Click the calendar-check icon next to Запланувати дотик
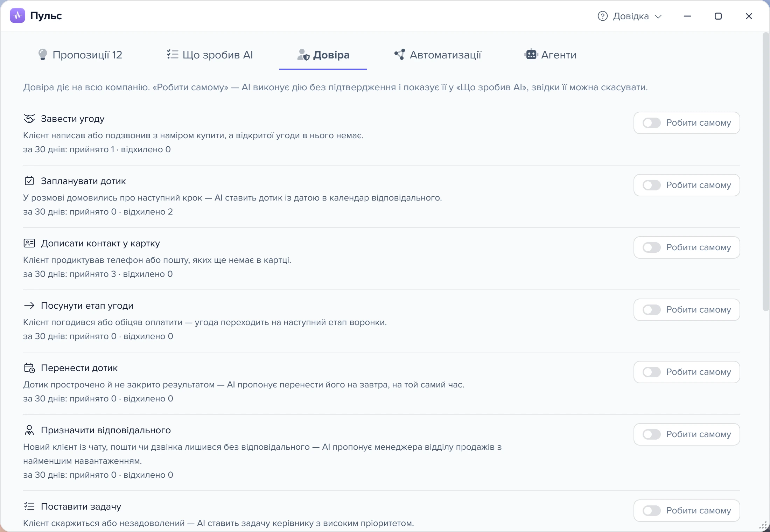 (x=29, y=181)
